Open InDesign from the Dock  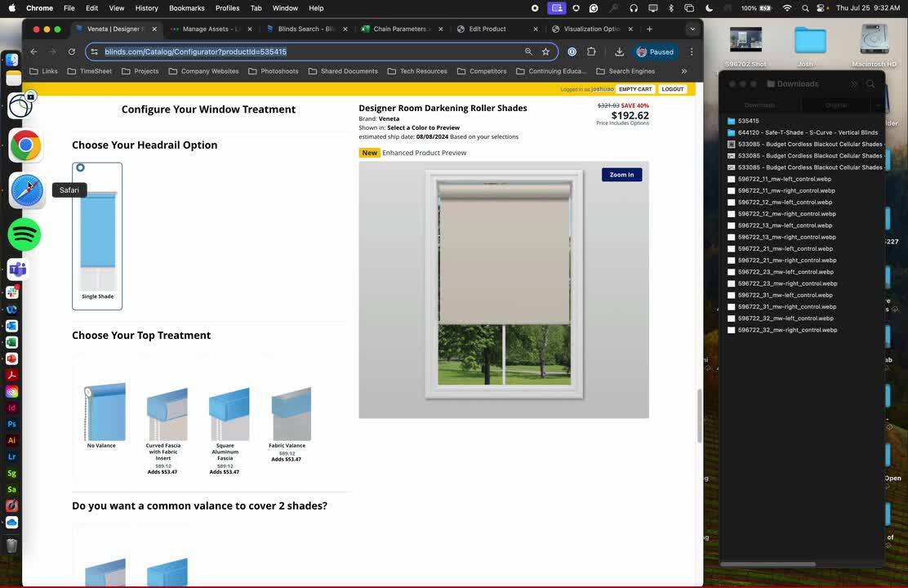[x=11, y=408]
